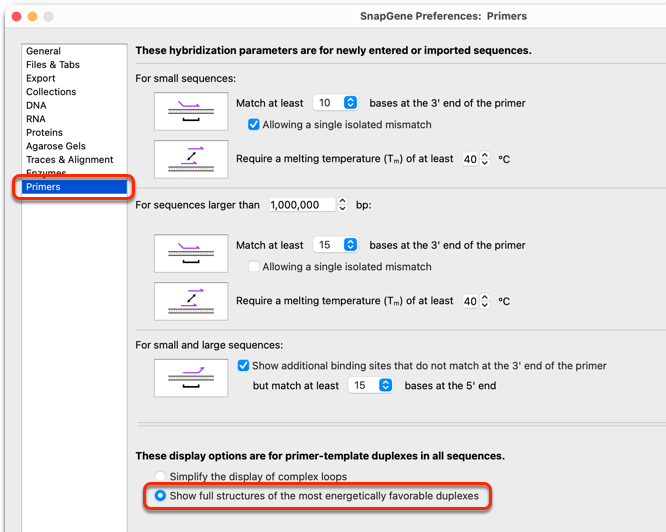Uncheck small-sequence Allowing a single isolated mismatch
This screenshot has width=666, height=532.
pyautogui.click(x=254, y=124)
